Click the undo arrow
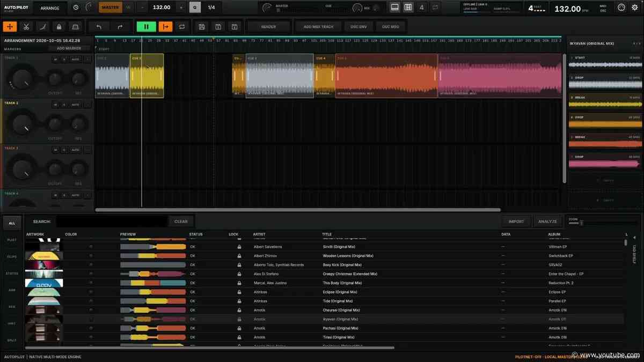644x362 pixels. pyautogui.click(x=99, y=27)
